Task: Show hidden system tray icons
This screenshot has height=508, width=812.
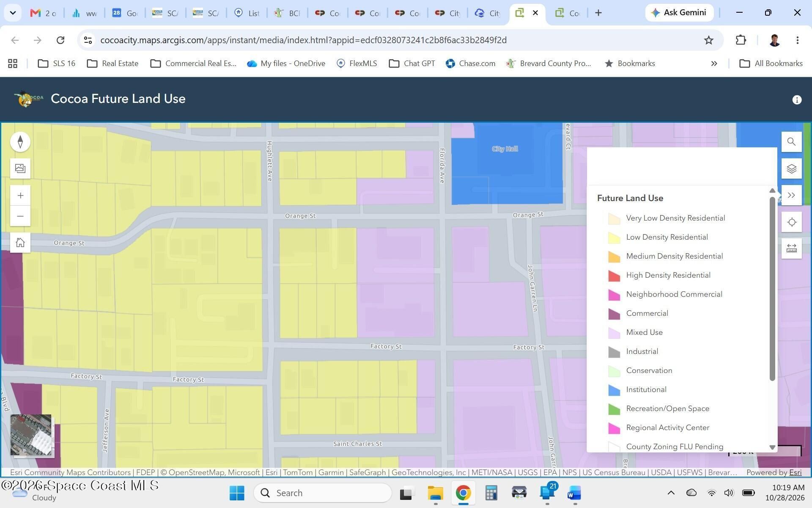Action: (x=671, y=493)
